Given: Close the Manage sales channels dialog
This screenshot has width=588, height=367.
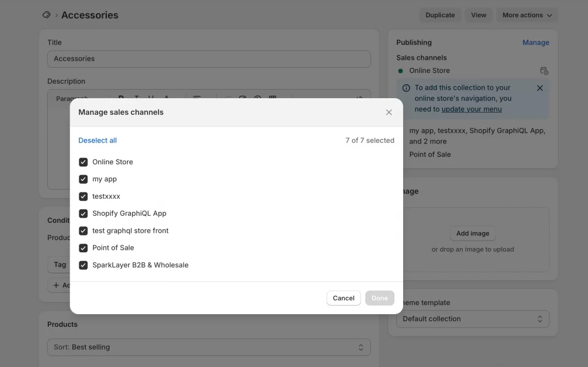Looking at the screenshot, I should click(389, 113).
